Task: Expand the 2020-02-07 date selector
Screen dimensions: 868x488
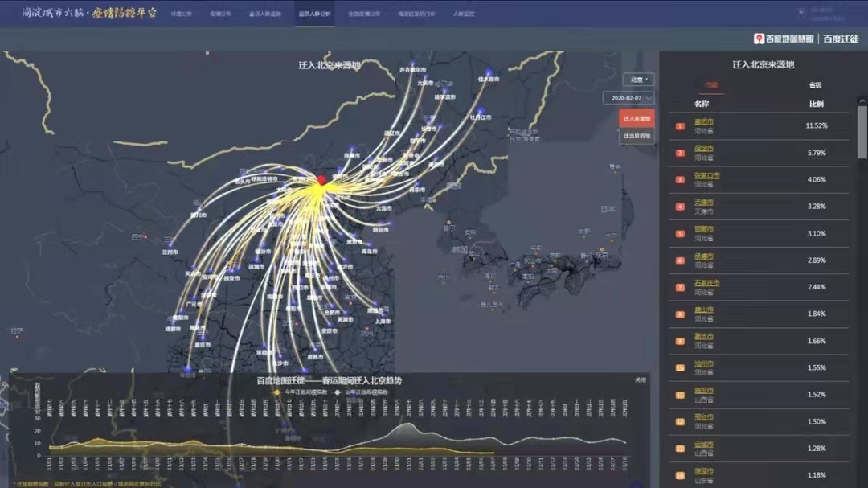Action: coord(628,97)
